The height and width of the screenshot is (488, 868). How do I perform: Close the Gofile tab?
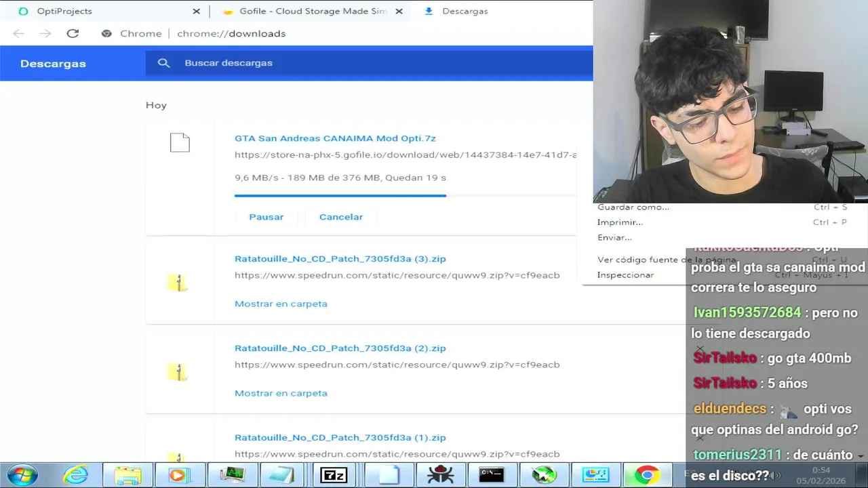pos(399,12)
